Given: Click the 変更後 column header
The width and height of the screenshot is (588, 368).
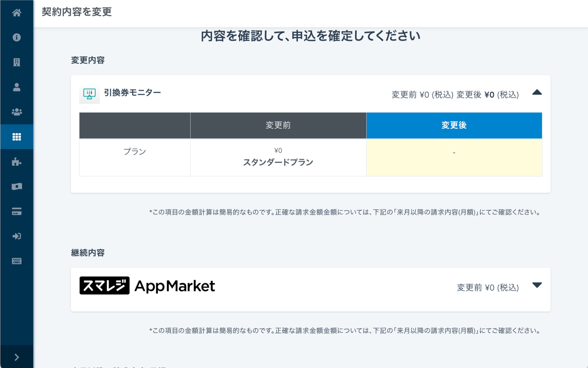Looking at the screenshot, I should [454, 125].
